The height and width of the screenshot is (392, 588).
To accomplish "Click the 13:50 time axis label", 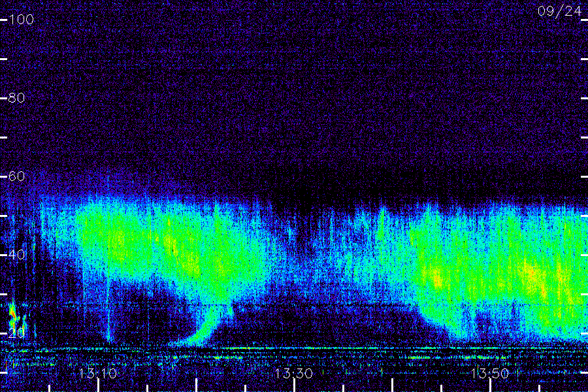I will [490, 373].
